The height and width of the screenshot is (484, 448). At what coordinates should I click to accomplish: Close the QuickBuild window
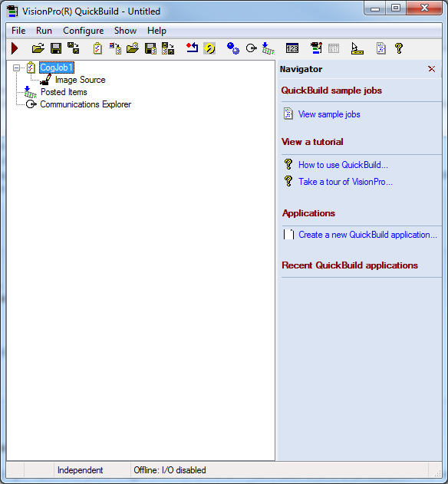424,8
